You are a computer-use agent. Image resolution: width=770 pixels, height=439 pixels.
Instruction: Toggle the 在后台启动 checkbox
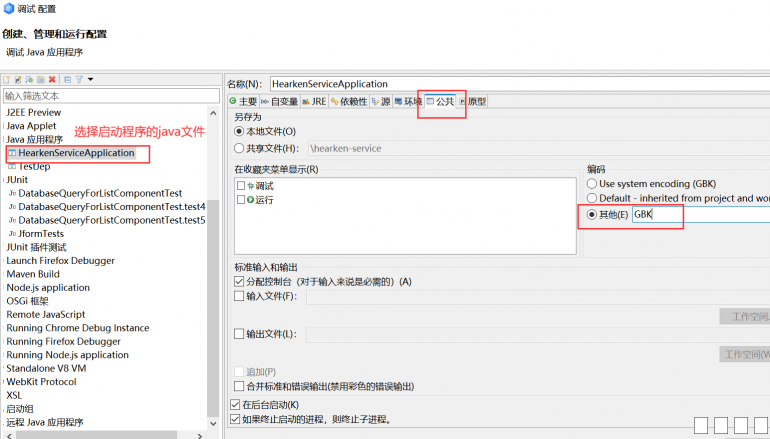click(x=235, y=405)
